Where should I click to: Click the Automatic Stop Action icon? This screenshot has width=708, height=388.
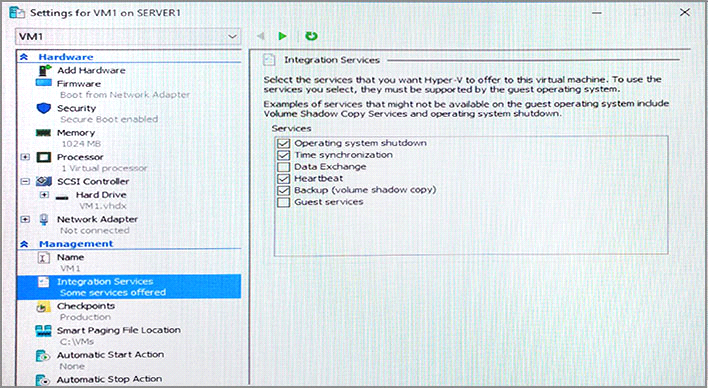[43, 380]
